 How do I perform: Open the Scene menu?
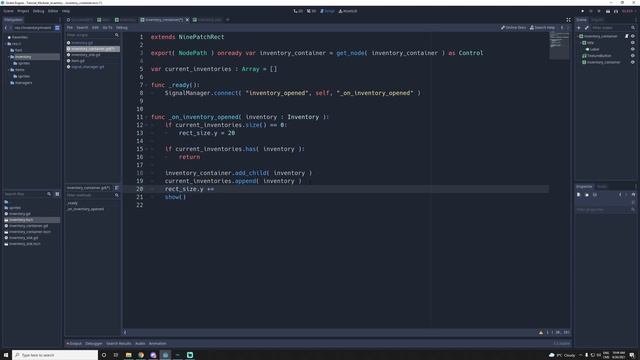pos(8,11)
